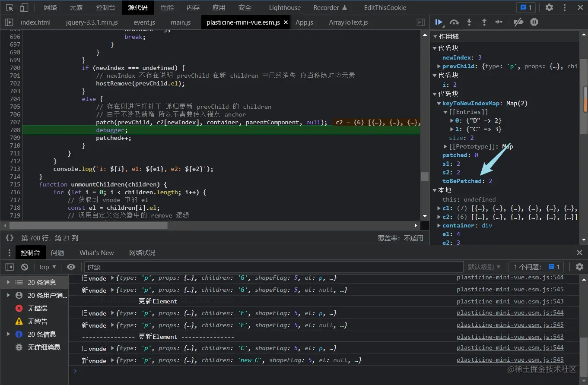
Task: Open the EditThisCookie tab
Action: (x=385, y=7)
